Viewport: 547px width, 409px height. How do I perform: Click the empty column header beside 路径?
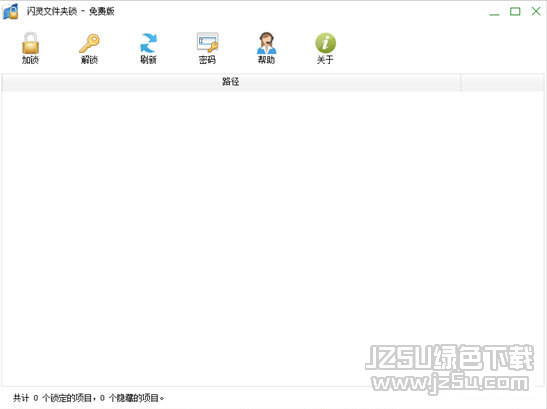click(x=502, y=82)
